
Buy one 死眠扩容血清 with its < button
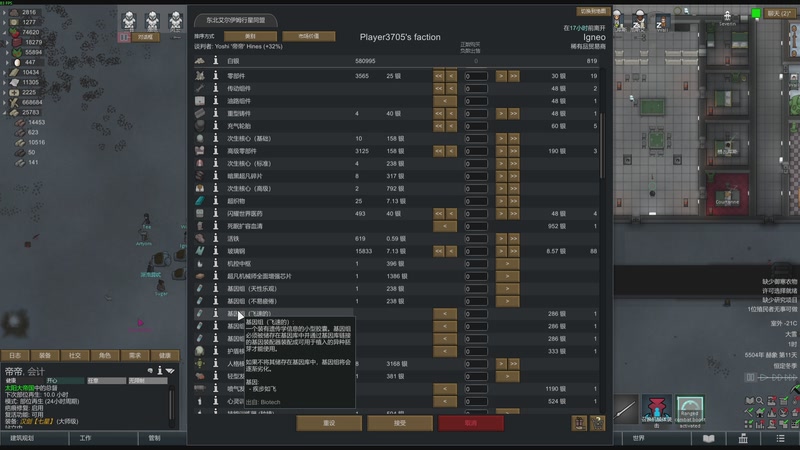(x=445, y=226)
